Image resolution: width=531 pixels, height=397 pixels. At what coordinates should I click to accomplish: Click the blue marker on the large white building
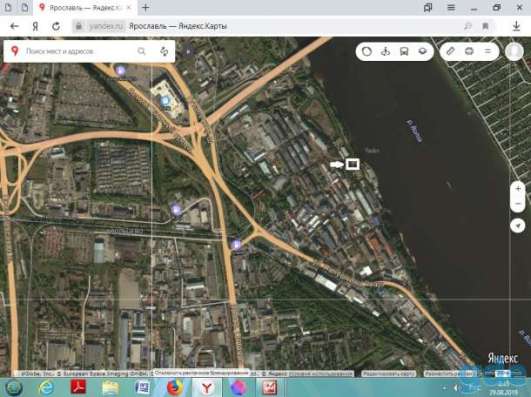pyautogui.click(x=165, y=100)
